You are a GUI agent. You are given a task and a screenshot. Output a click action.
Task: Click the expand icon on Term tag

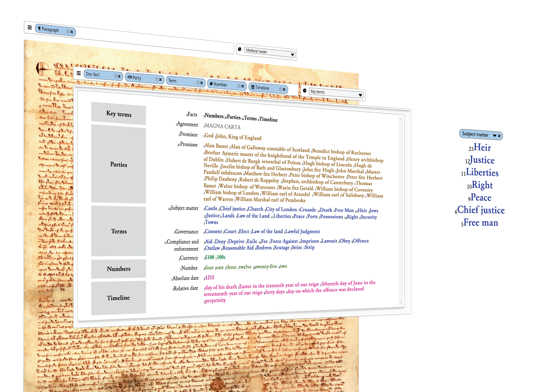[x=198, y=83]
